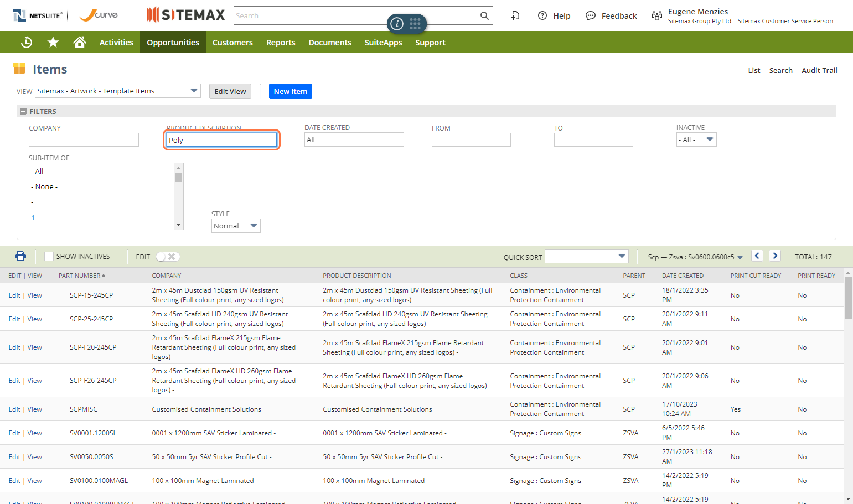Click the Product Description filter field
The height and width of the screenshot is (504, 853).
click(221, 140)
